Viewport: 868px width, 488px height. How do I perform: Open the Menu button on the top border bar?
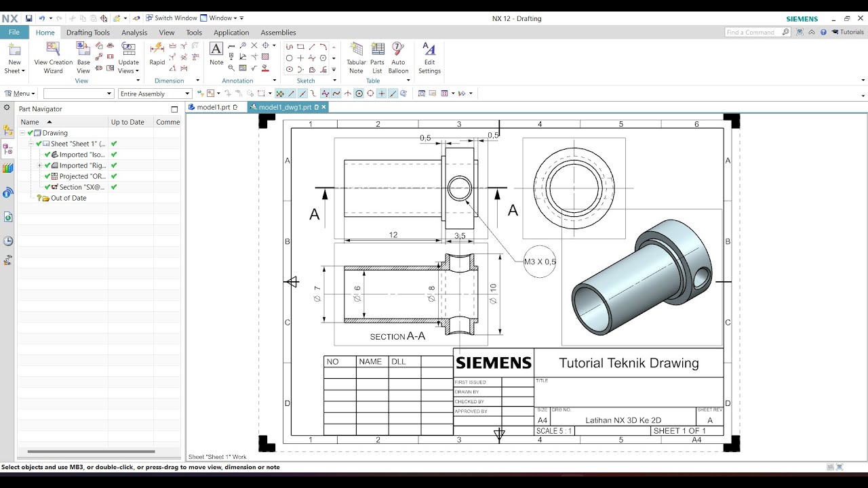click(20, 94)
